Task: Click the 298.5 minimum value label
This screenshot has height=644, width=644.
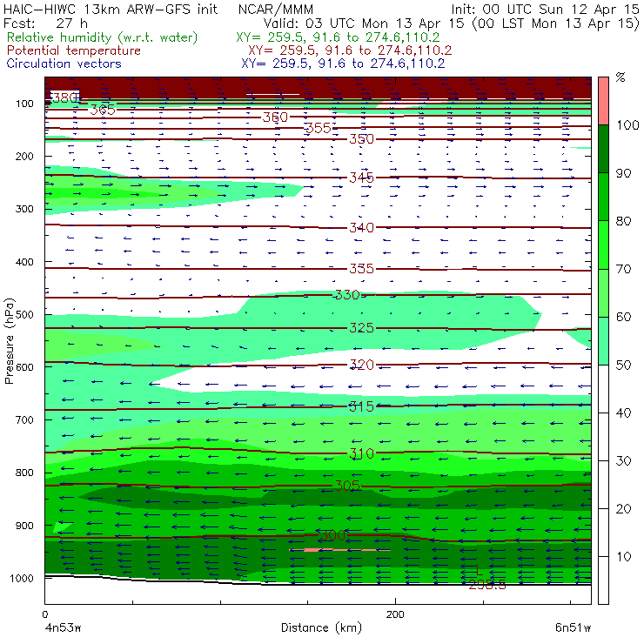Action: (x=487, y=585)
